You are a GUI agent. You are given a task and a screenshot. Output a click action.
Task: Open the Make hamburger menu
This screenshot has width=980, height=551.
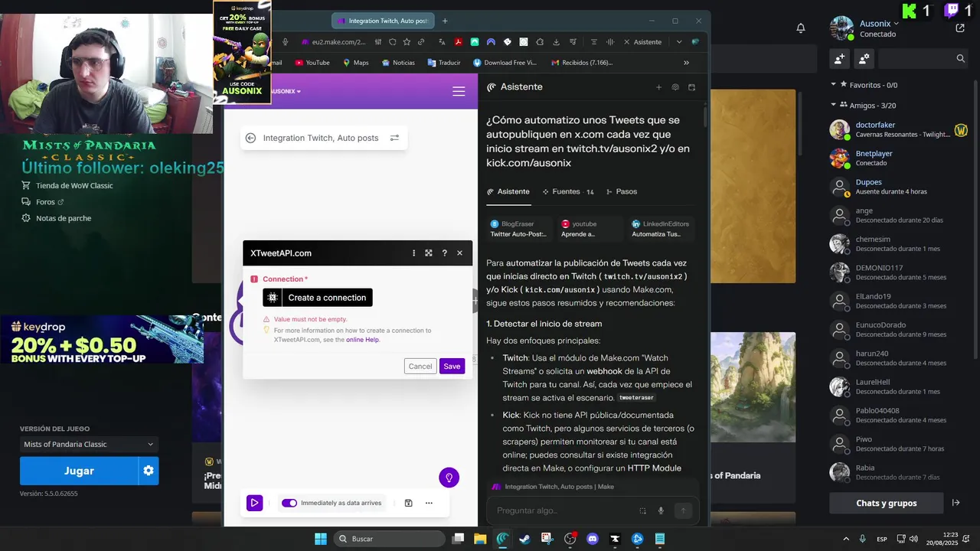459,91
